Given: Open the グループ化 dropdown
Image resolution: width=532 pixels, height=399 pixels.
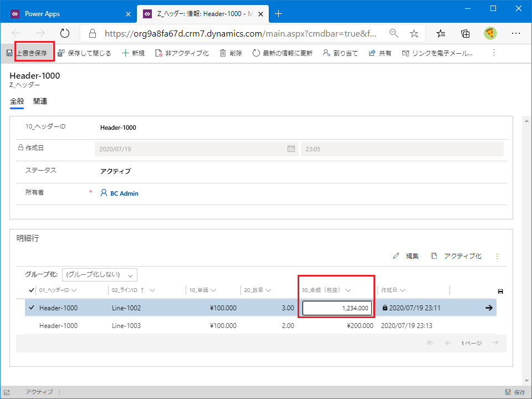Looking at the screenshot, I should coord(100,275).
